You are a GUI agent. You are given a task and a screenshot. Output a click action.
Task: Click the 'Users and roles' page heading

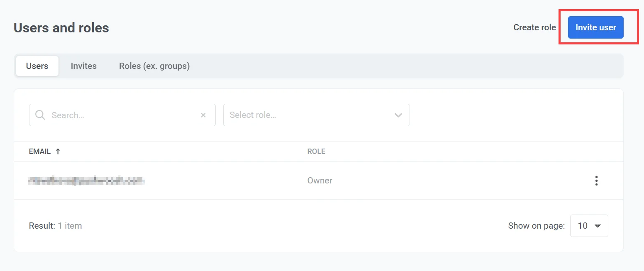[x=61, y=28]
